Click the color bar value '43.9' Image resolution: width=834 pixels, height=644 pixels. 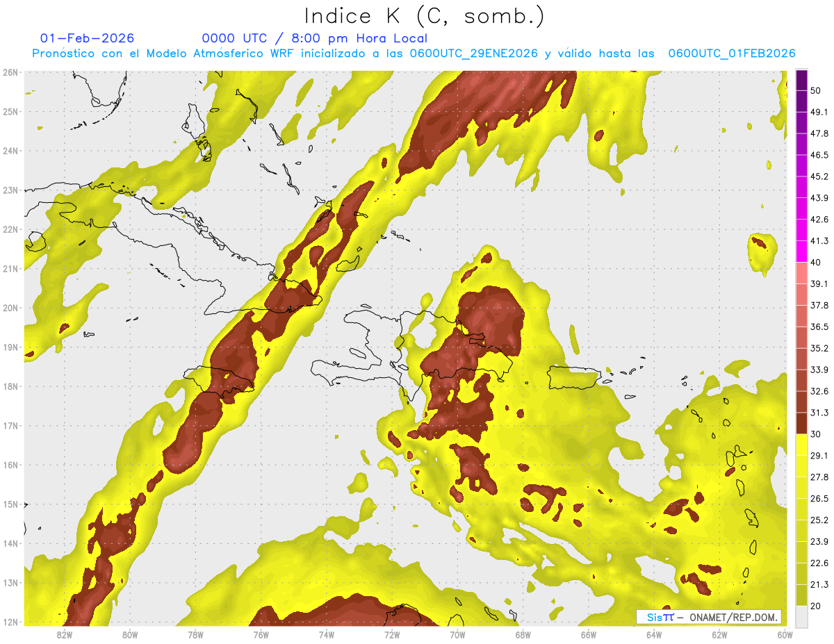point(819,198)
